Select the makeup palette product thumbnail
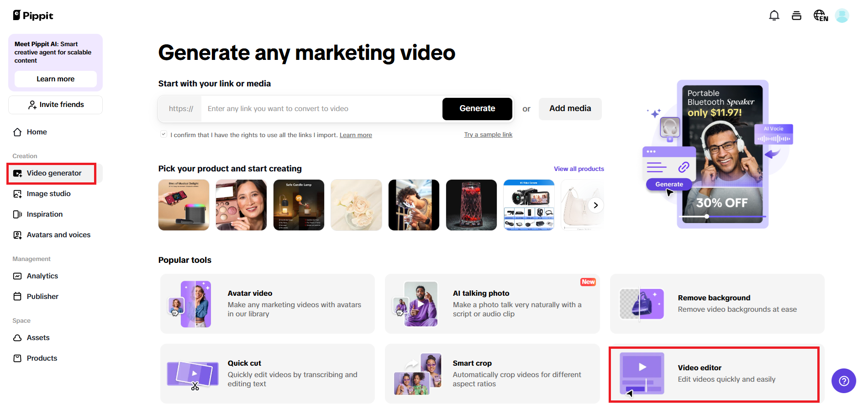The width and height of the screenshot is (868, 405). point(241,205)
